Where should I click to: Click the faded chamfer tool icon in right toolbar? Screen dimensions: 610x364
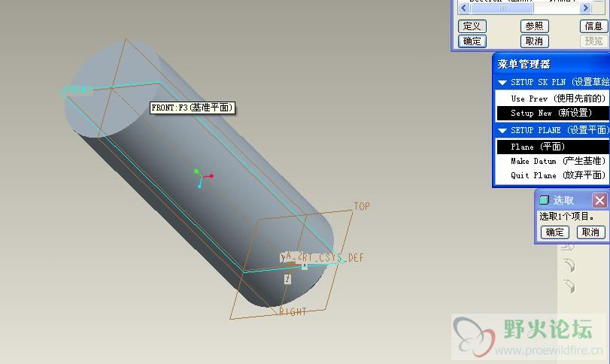pyautogui.click(x=569, y=287)
